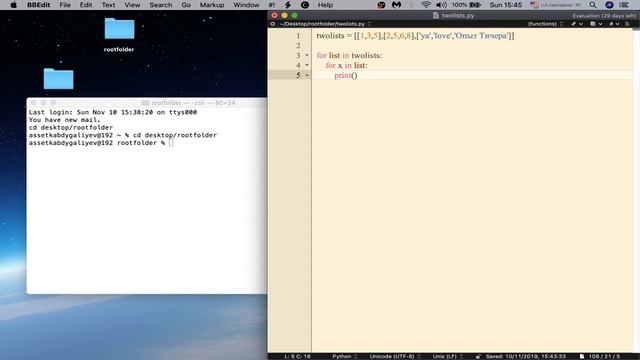The width and height of the screenshot is (640, 360).
Task: Click the battery status showing 100%
Action: coord(466,5)
